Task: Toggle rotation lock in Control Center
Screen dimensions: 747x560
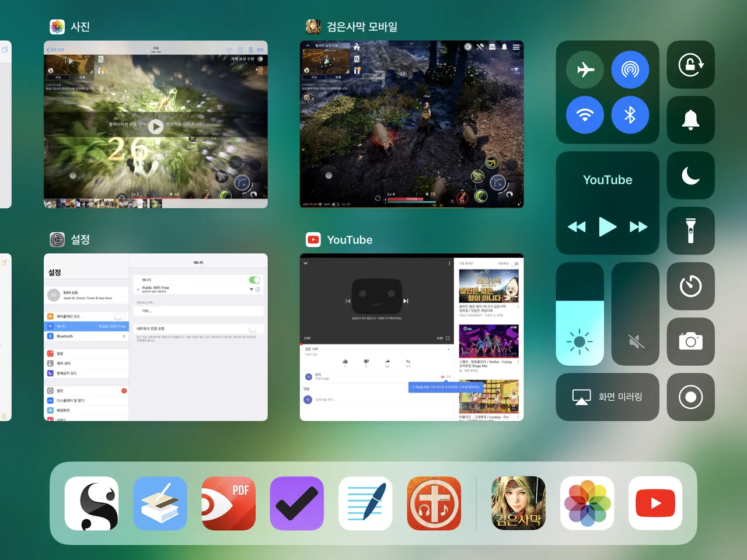Action: click(x=691, y=65)
